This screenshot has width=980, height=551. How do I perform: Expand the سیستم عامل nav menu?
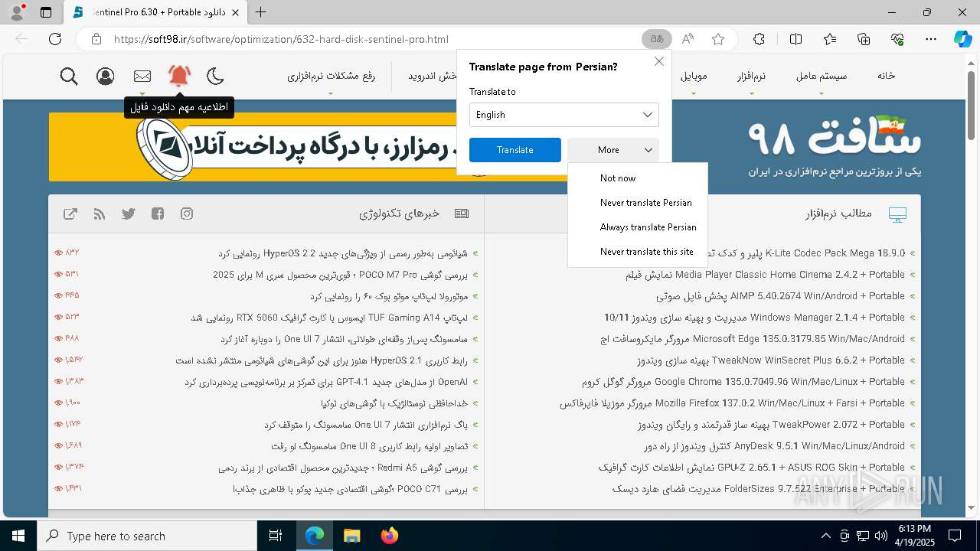pos(822,76)
